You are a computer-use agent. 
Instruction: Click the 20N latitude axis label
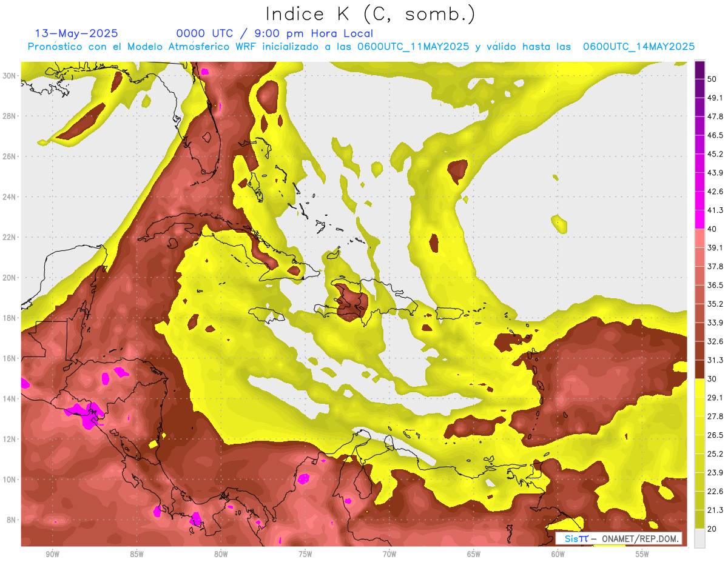(10, 278)
